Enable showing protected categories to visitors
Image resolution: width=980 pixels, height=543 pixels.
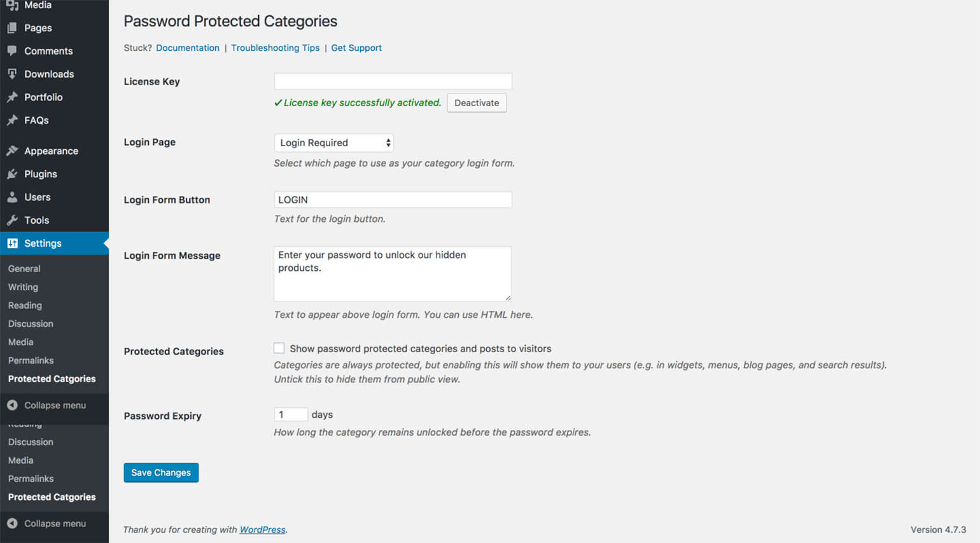tap(279, 348)
